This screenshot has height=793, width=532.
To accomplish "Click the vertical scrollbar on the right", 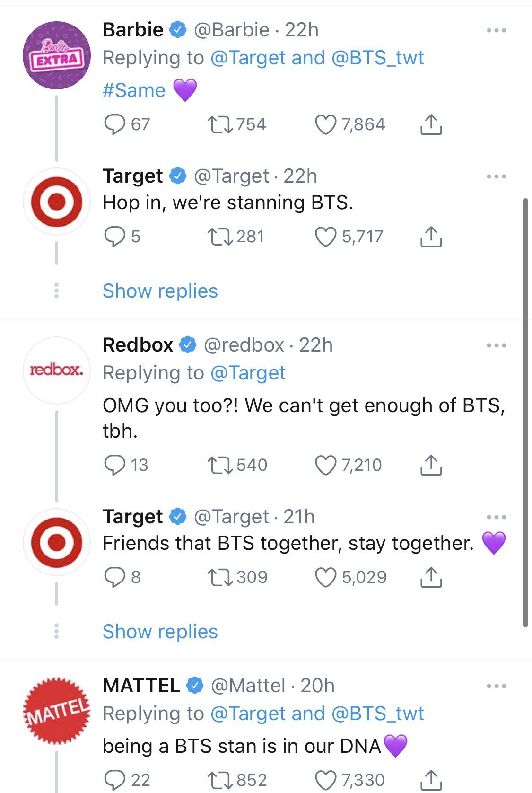I will tap(525, 412).
